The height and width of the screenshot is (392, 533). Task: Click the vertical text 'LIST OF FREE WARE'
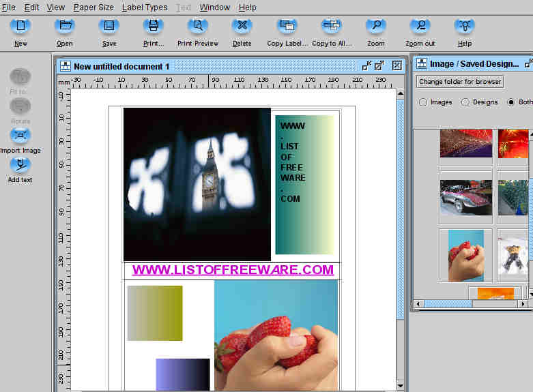[x=293, y=162]
